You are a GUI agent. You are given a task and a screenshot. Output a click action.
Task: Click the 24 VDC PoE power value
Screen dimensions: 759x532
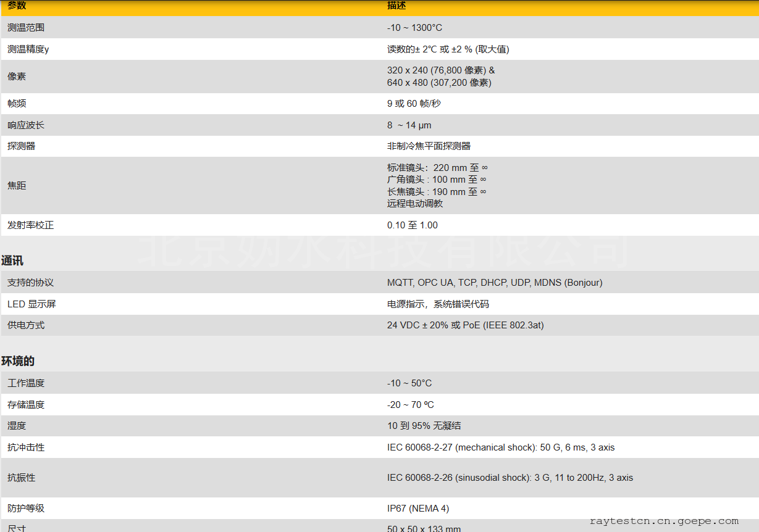465,325
